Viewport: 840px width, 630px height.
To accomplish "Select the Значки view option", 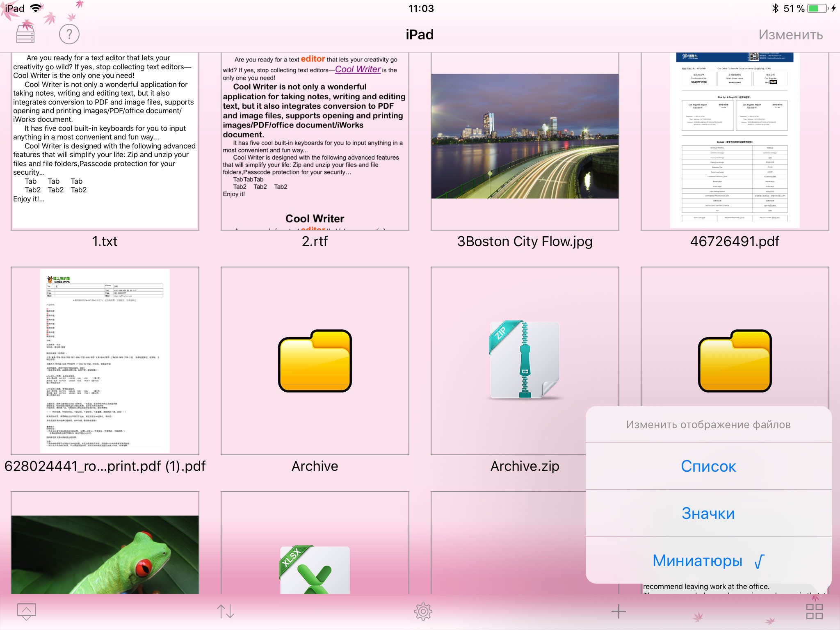I will click(x=708, y=514).
